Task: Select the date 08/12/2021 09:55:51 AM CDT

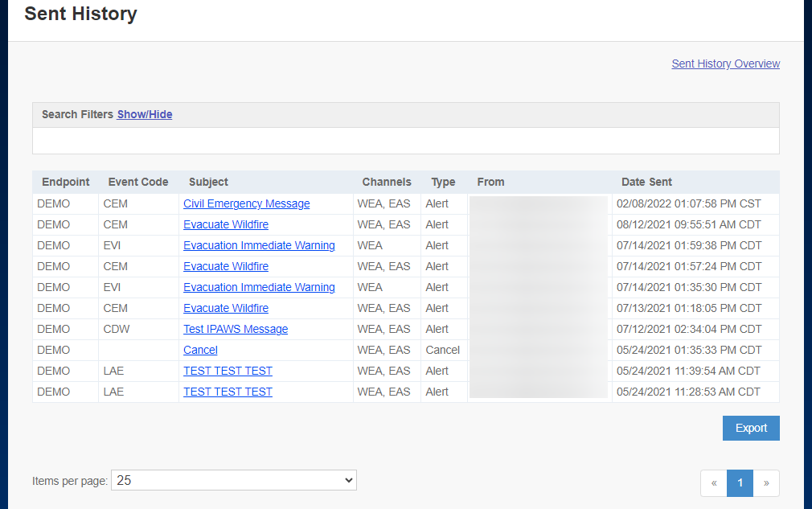Action: pos(689,224)
